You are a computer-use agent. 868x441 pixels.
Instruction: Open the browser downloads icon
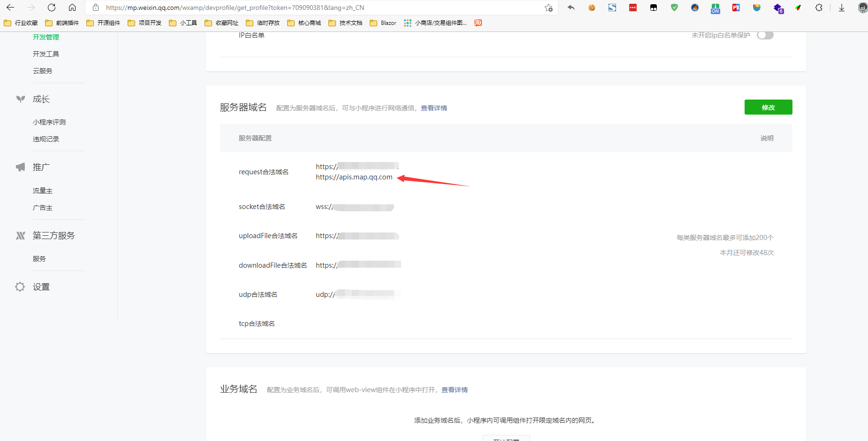842,8
